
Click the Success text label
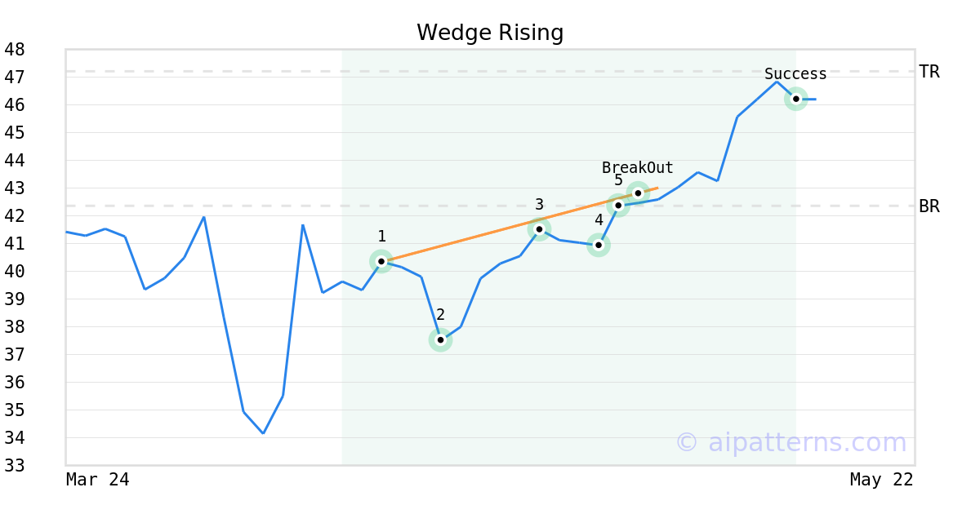[x=795, y=74]
